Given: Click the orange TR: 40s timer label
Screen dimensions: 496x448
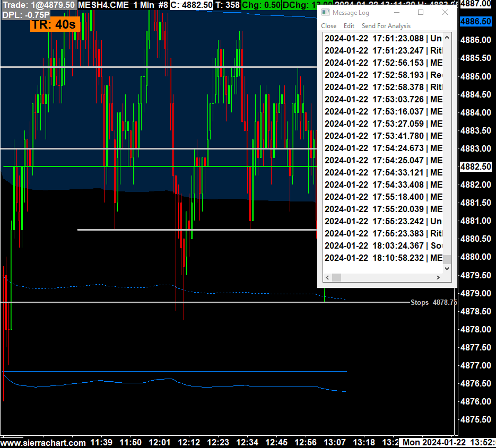Looking at the screenshot, I should (x=55, y=24).
